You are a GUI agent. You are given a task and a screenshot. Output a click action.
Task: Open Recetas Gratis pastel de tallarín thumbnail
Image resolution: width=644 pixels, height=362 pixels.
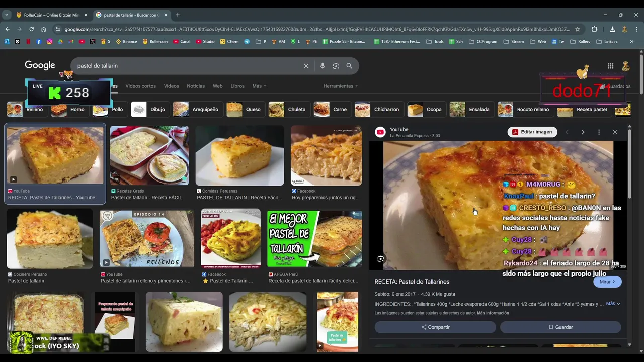click(149, 155)
